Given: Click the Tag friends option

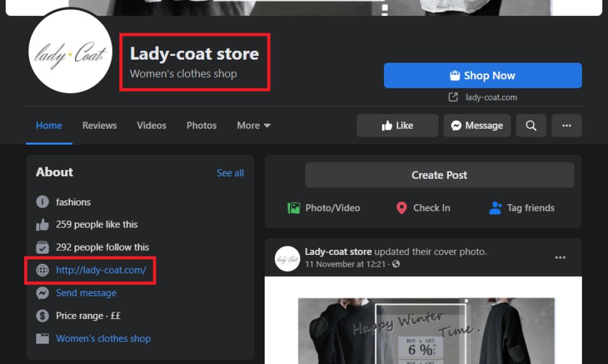Looking at the screenshot, I should (x=522, y=208).
